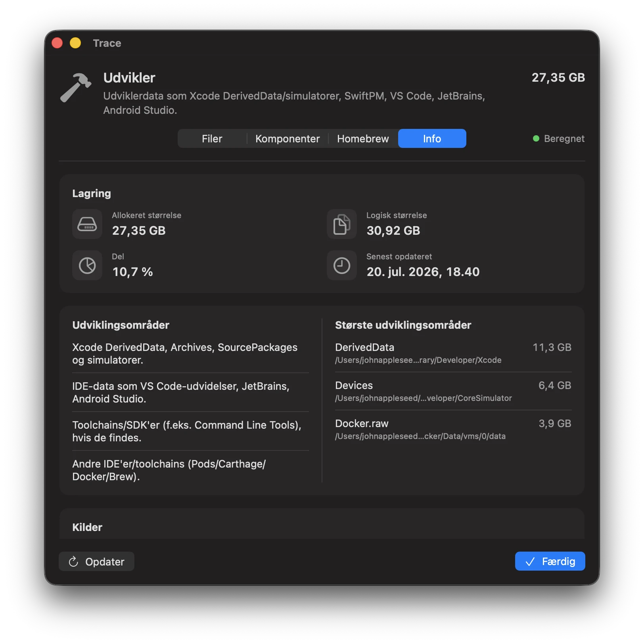Open the Komponenter tab
Viewport: 644px width, 644px height.
click(x=287, y=138)
